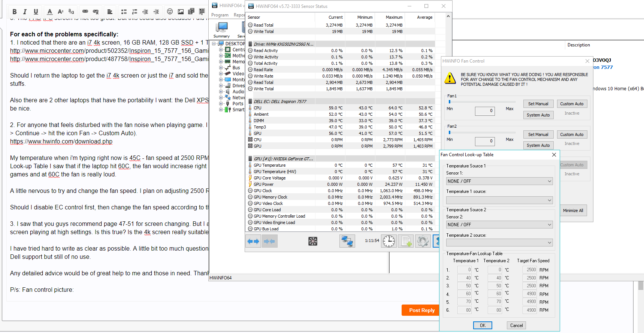
Task: Click System Auto for Fan1
Action: (538, 115)
